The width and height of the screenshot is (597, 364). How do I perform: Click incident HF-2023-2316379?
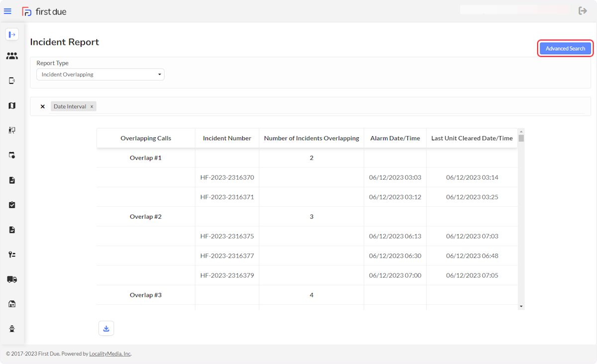[x=227, y=275]
